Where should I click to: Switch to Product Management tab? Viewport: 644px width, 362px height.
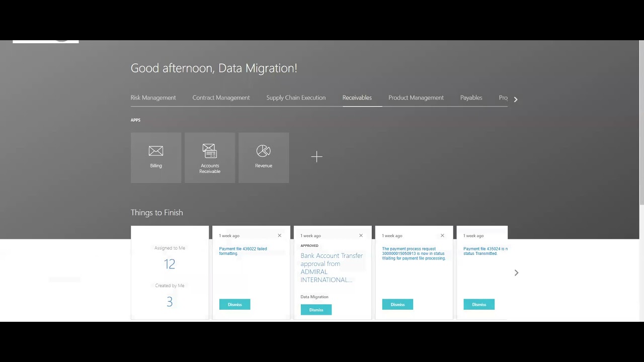coord(416,98)
